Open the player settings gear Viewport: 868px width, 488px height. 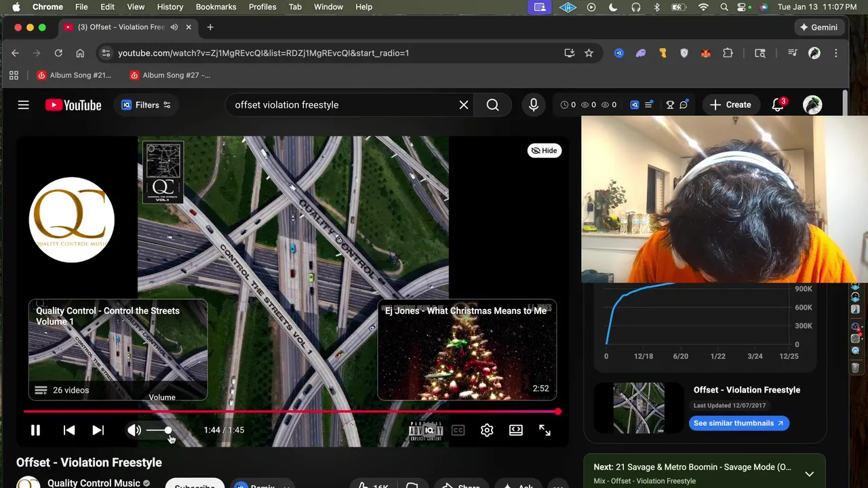tap(487, 430)
